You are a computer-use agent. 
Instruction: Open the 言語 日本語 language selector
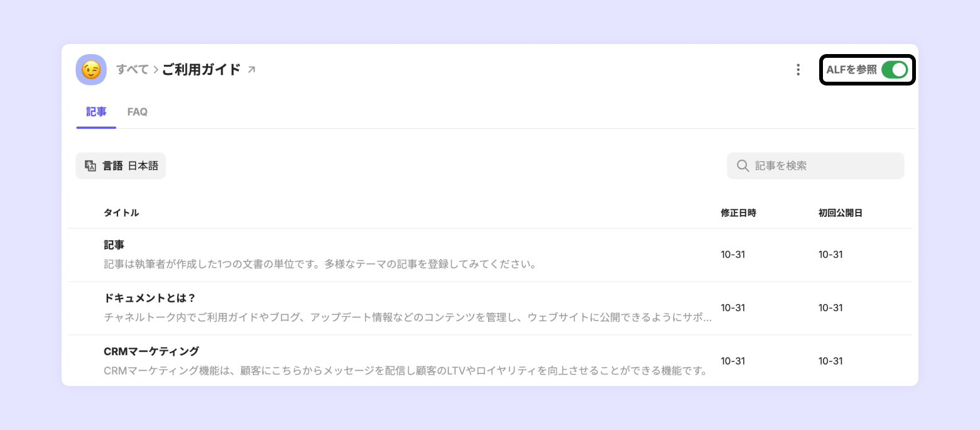tap(121, 166)
